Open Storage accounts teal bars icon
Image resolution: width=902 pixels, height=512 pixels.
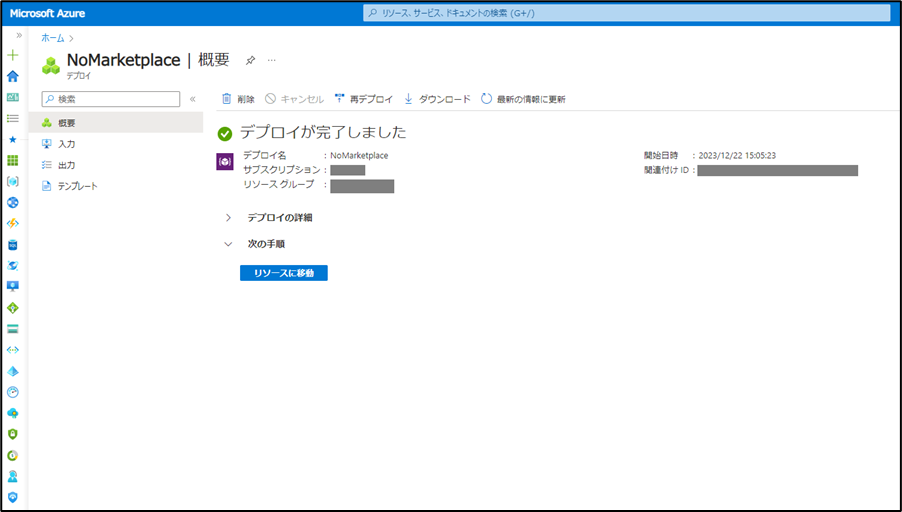coord(13,329)
